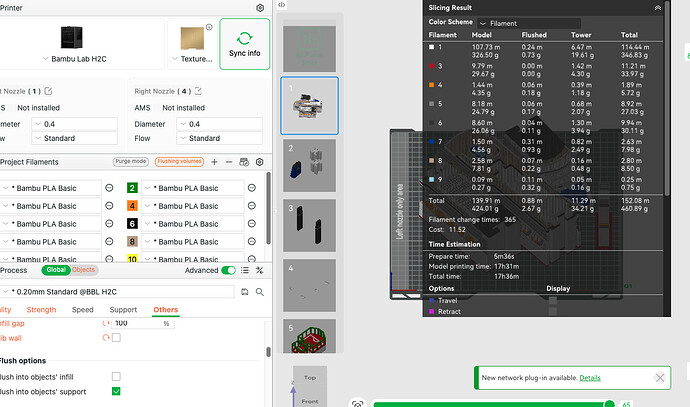Image resolution: width=690 pixels, height=407 pixels.
Task: Remove a filament with minus icon
Action: pyautogui.click(x=229, y=162)
